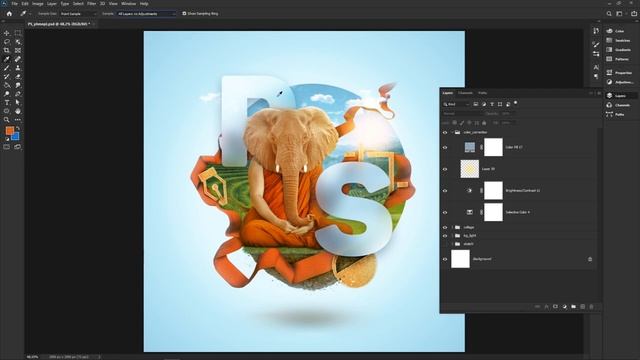640x360 pixels.
Task: Select the Clone Stamp tool
Action: pyautogui.click(x=18, y=68)
